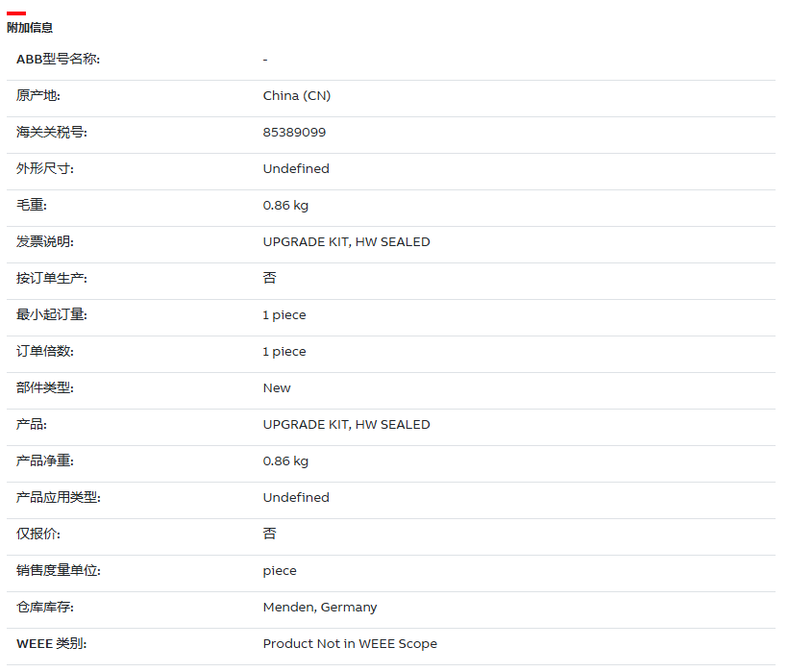Select the 仓库库存 label
789x672 pixels.
click(x=45, y=607)
